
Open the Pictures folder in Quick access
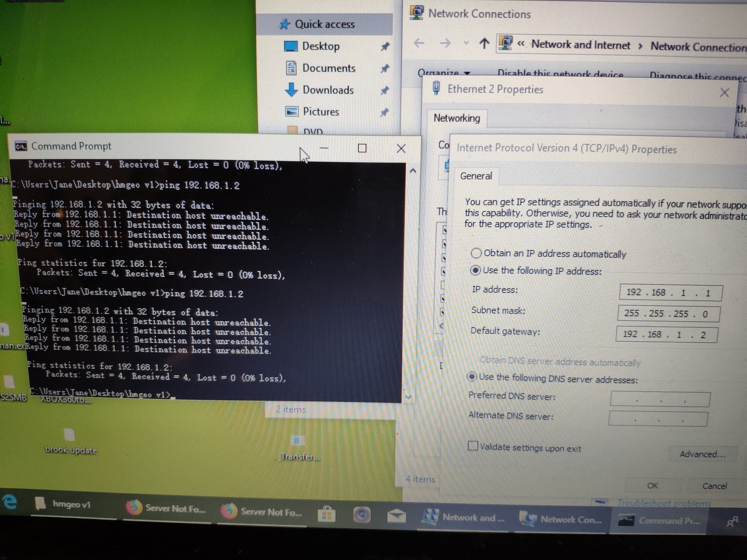click(320, 112)
